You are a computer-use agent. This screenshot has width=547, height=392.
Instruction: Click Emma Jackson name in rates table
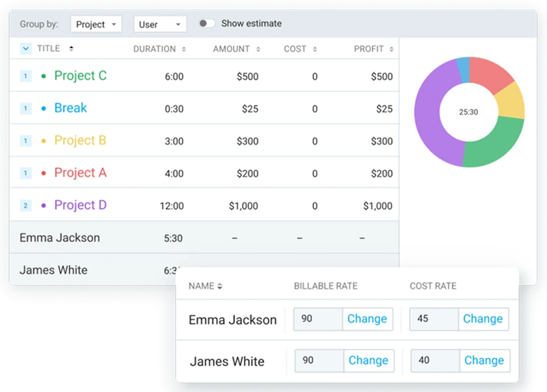coord(233,320)
